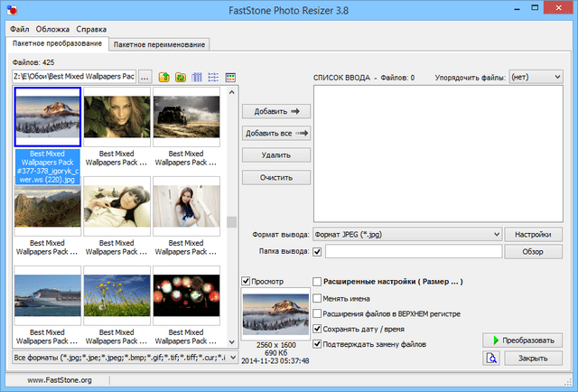Switch file list to details view icon
The height and width of the screenshot is (392, 578).
point(213,78)
